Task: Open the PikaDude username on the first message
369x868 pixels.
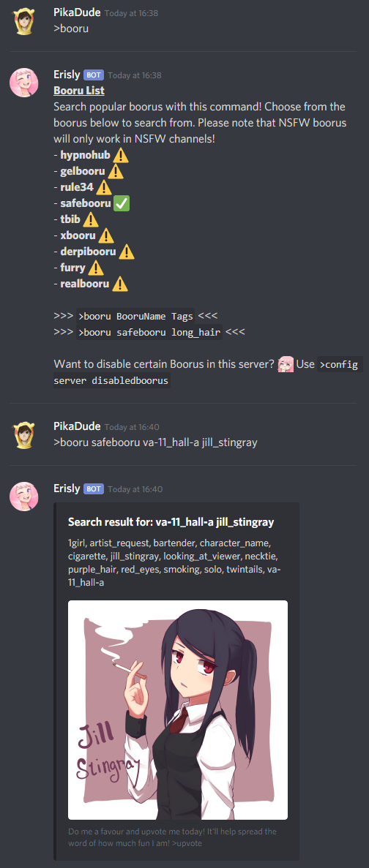Action: pos(77,12)
